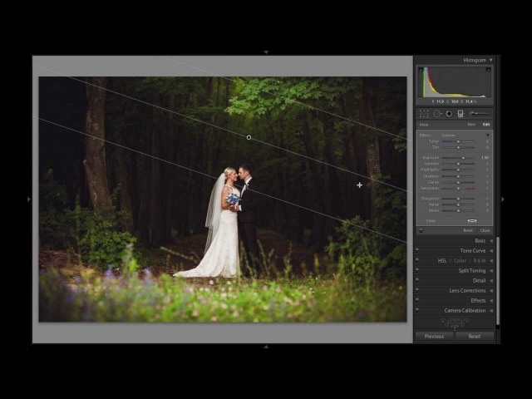Adjust the Clarity slider
The width and height of the screenshot is (532, 399).
click(x=458, y=183)
